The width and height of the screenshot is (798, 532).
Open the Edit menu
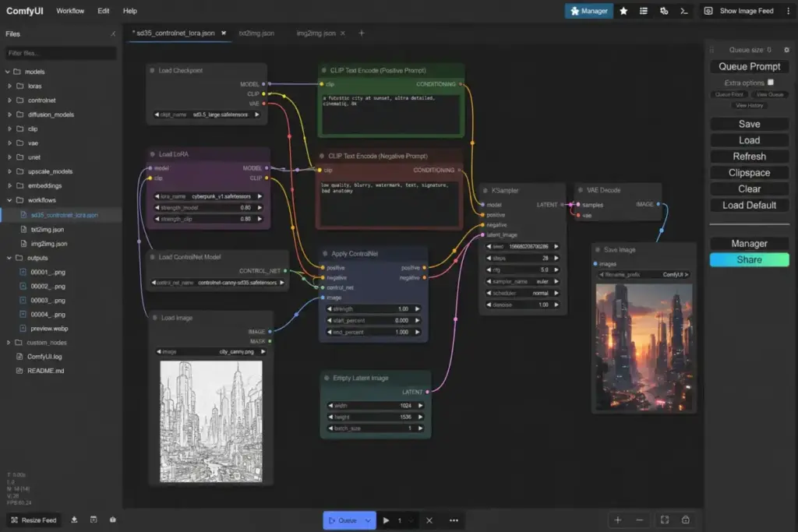click(x=104, y=11)
